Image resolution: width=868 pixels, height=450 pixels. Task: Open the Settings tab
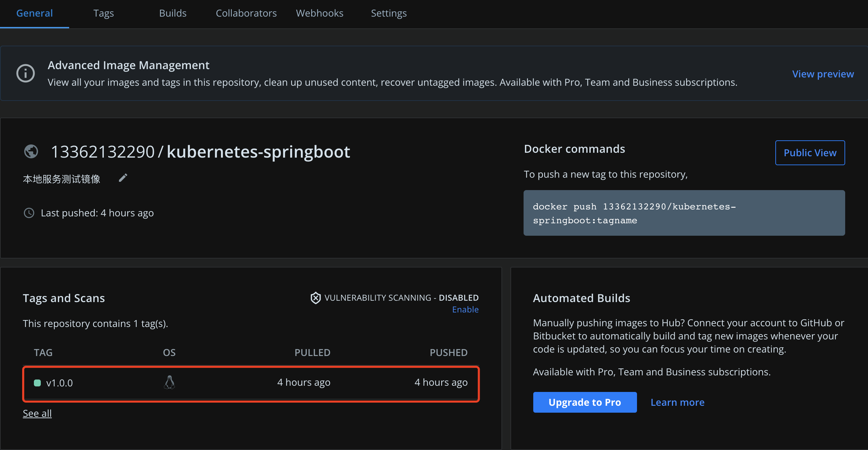pyautogui.click(x=389, y=13)
